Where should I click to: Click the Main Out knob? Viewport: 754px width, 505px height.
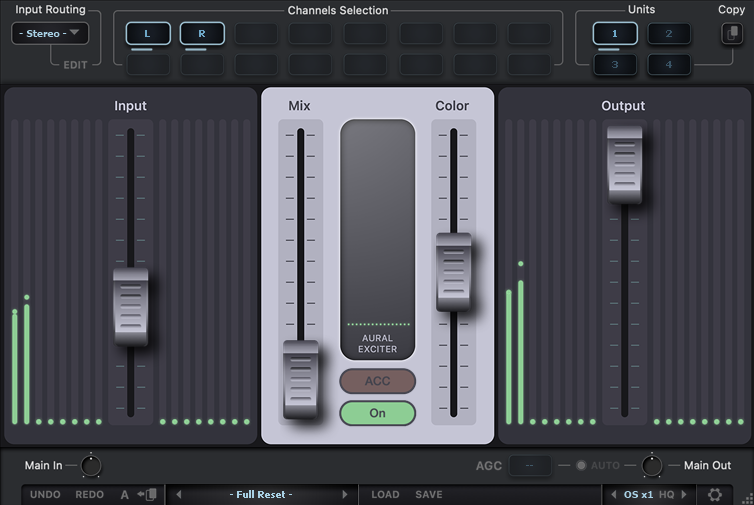tap(652, 466)
